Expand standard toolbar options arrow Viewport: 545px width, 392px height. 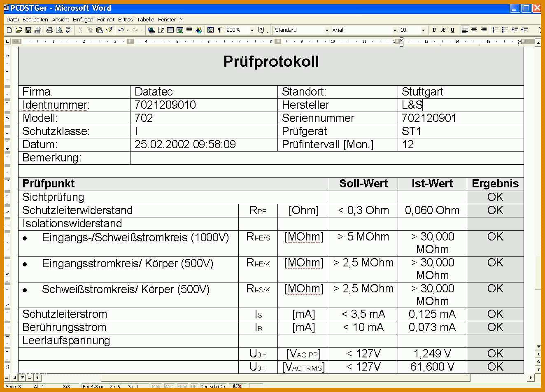point(268,31)
